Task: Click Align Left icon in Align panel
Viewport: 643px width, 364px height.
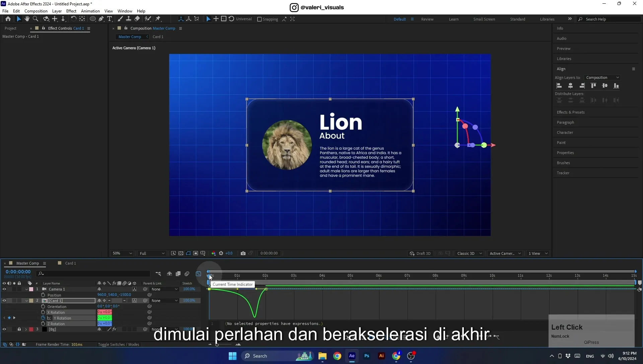Action: pos(559,86)
